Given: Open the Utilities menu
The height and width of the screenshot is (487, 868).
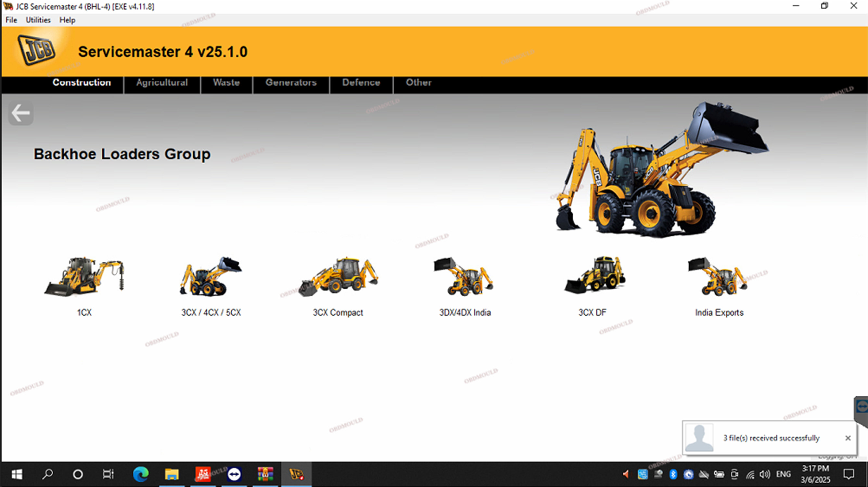Looking at the screenshot, I should tap(38, 20).
